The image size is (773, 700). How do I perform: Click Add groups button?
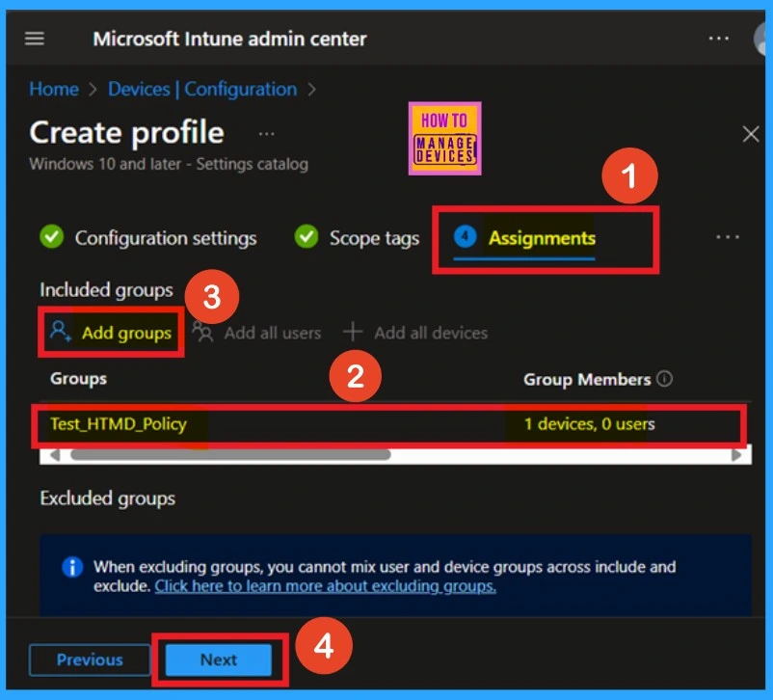click(111, 333)
